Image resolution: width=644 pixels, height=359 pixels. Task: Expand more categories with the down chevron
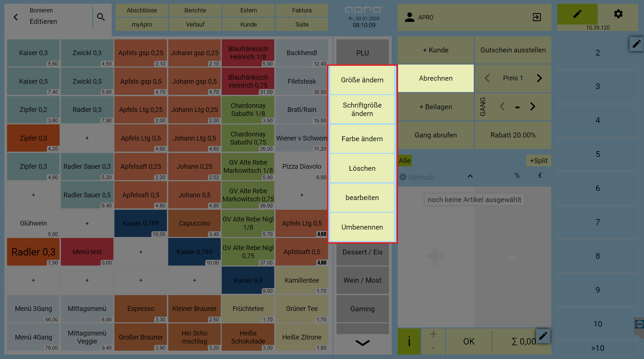click(362, 343)
